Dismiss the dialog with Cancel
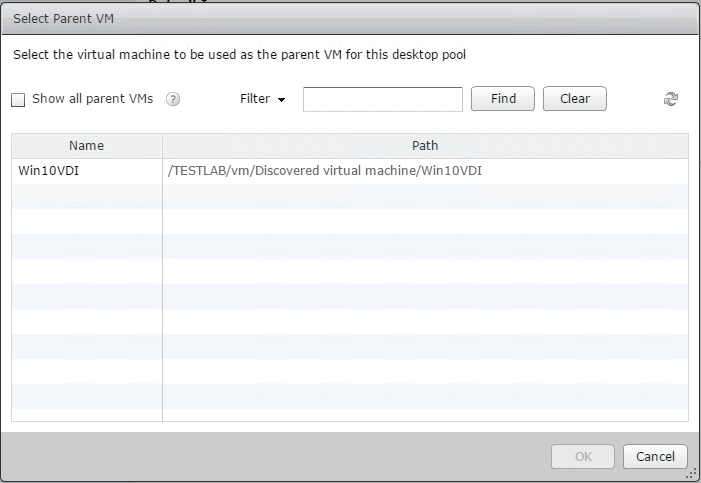701x483 pixels. [x=655, y=457]
